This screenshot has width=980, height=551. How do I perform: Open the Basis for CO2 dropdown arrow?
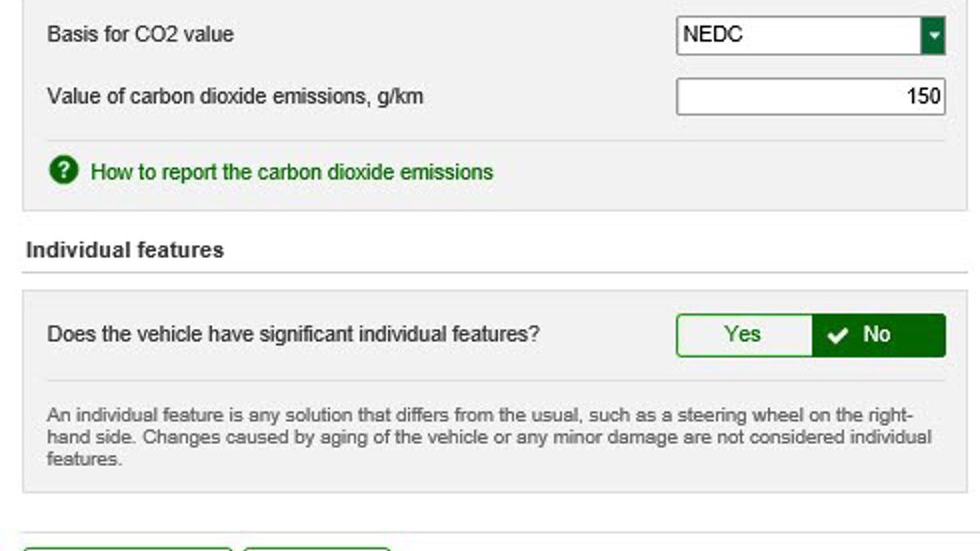pyautogui.click(x=933, y=36)
